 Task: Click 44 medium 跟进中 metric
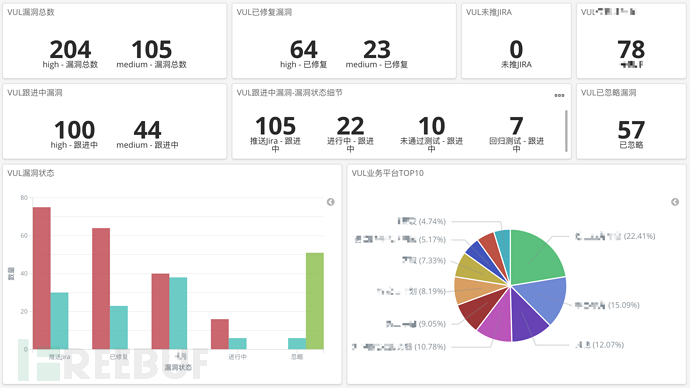(x=147, y=135)
